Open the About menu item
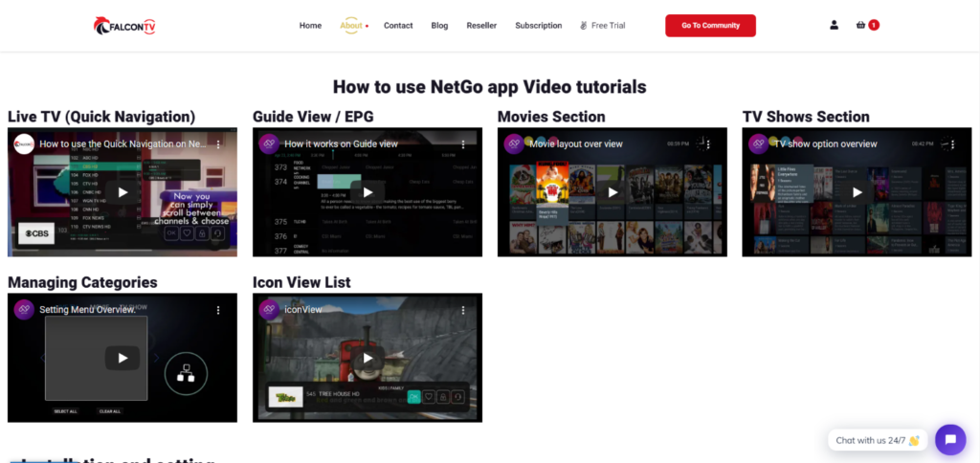The height and width of the screenshot is (463, 980). [x=351, y=26]
